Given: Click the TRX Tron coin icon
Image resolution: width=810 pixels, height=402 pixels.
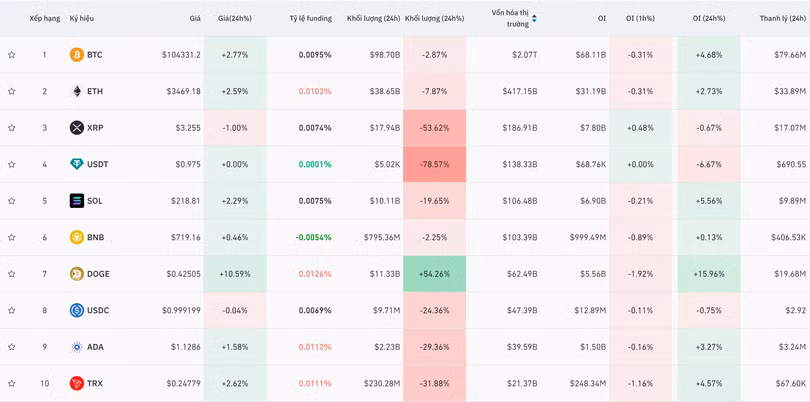Looking at the screenshot, I should [76, 383].
